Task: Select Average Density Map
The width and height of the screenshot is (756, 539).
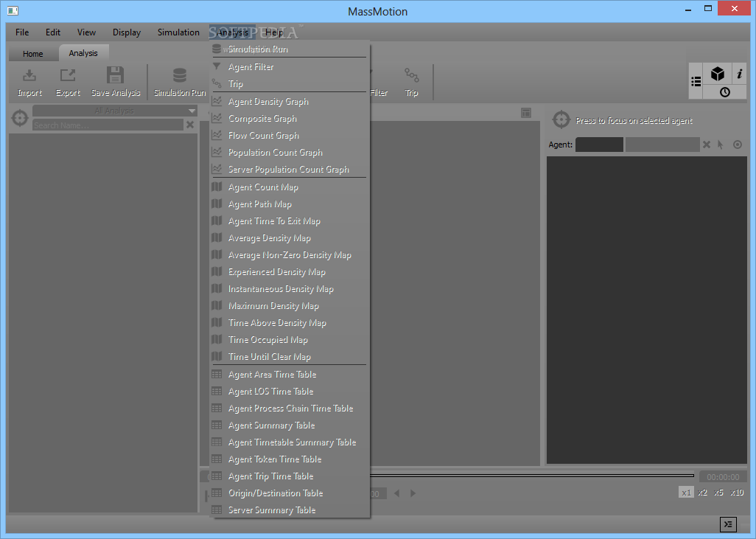Action: (290, 238)
